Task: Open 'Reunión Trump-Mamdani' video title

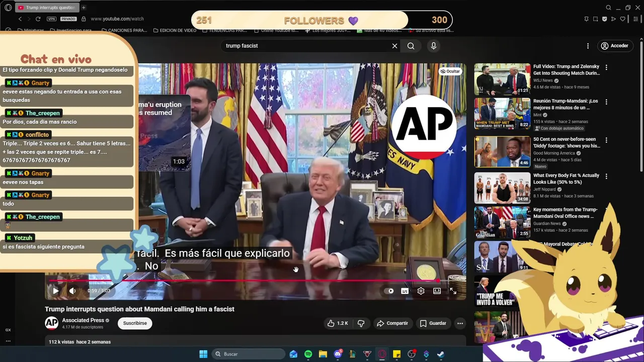Action: point(566,104)
